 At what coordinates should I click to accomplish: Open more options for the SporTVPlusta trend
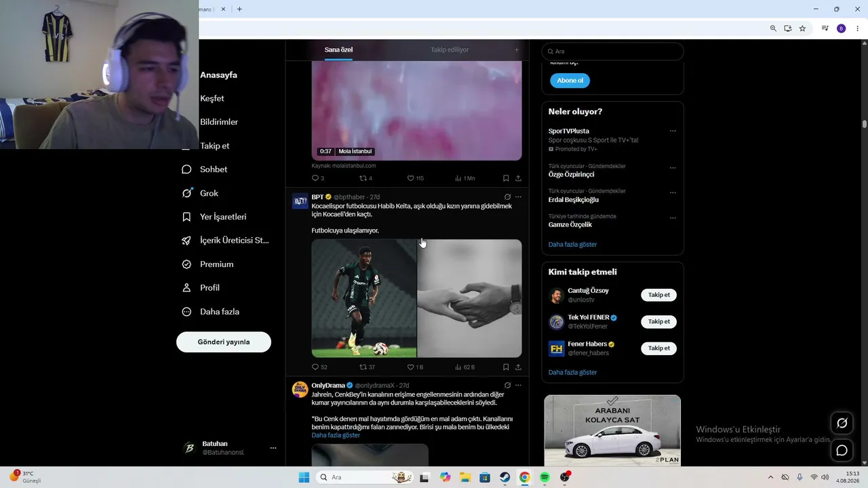click(x=673, y=131)
